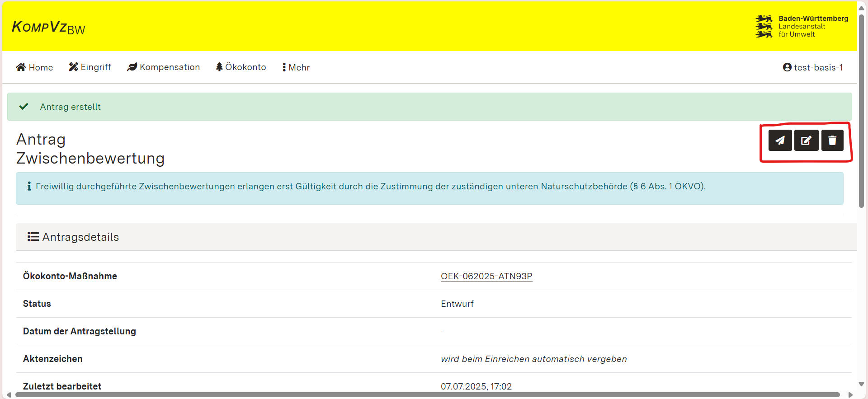Image resolution: width=868 pixels, height=399 pixels.
Task: Open the edit pencil icon button
Action: 806,141
